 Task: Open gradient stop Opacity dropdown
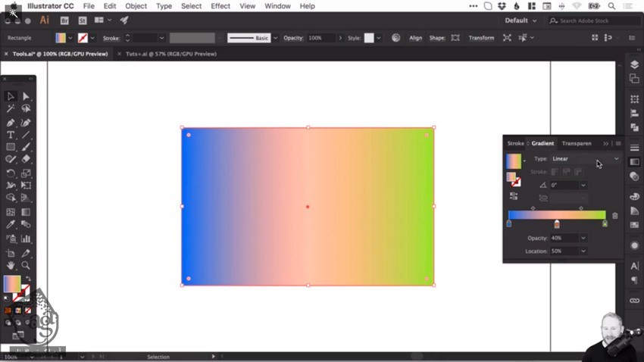coord(583,238)
